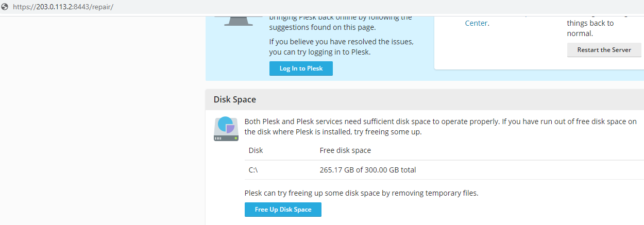
Task: Click the 'Disk' column header
Action: (x=256, y=150)
